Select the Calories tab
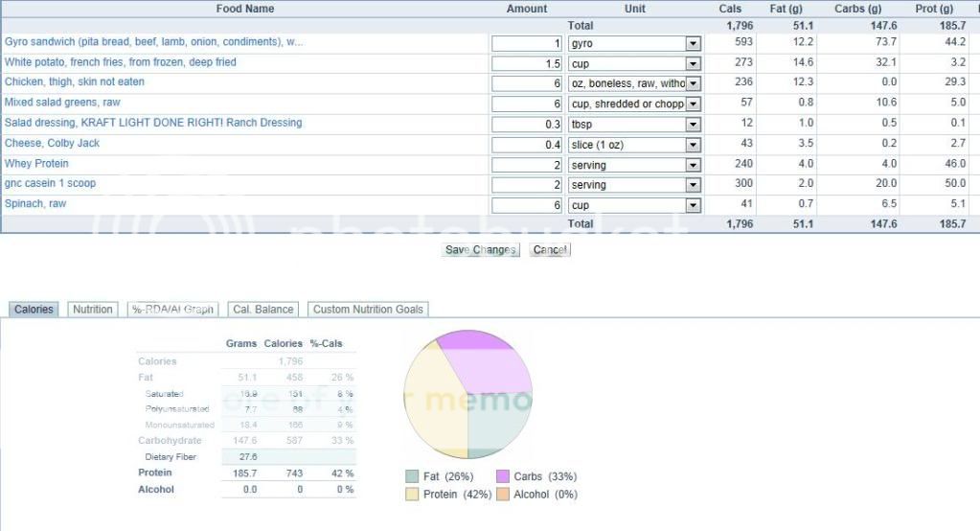980x531 pixels. tap(34, 310)
